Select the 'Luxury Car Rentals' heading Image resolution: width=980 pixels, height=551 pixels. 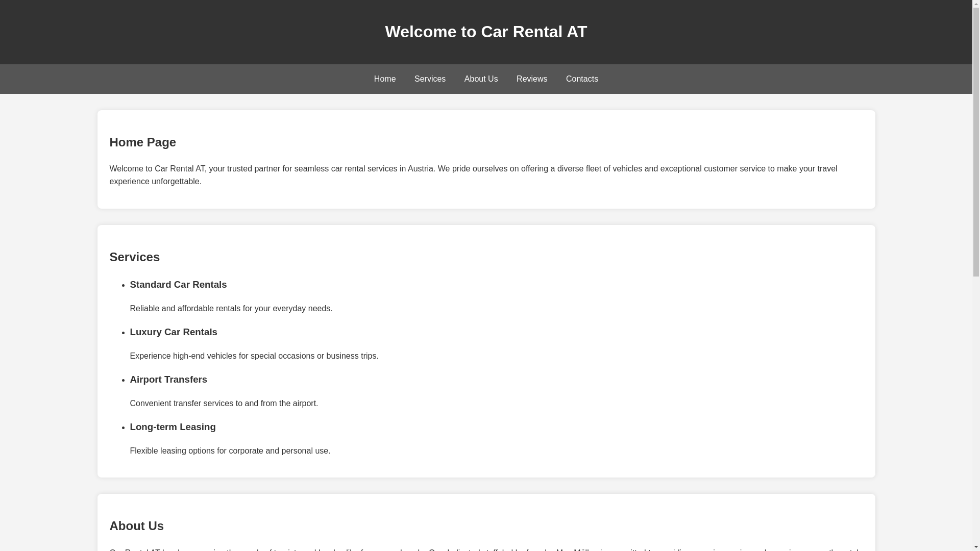174,332
